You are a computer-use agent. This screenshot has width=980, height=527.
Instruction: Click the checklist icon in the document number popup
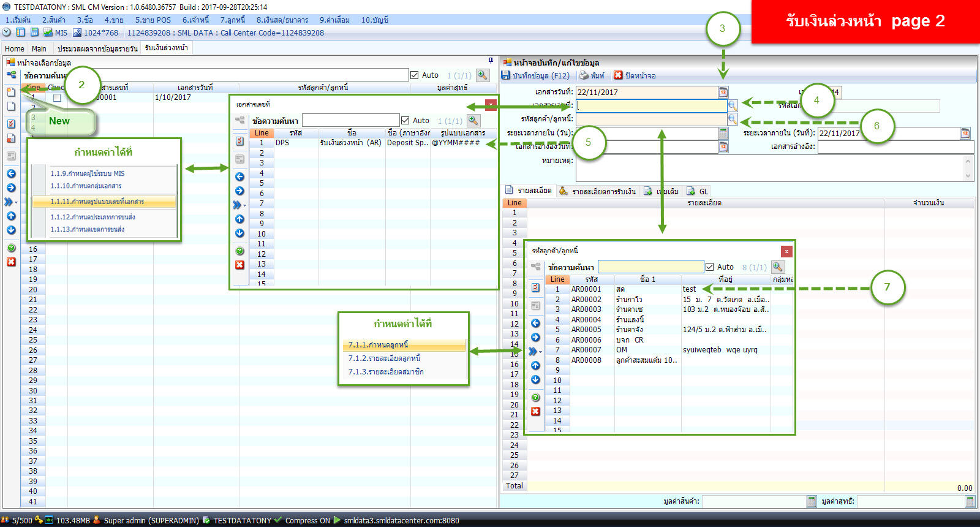pyautogui.click(x=239, y=141)
